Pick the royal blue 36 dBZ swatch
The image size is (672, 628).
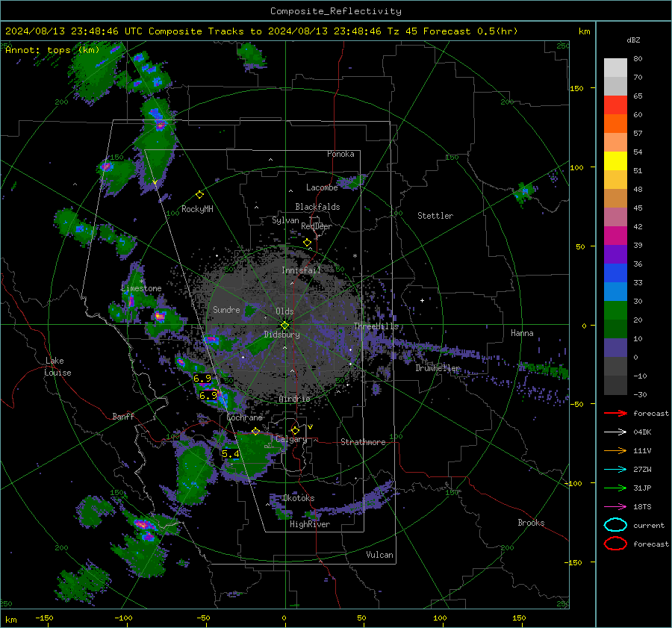(x=615, y=273)
